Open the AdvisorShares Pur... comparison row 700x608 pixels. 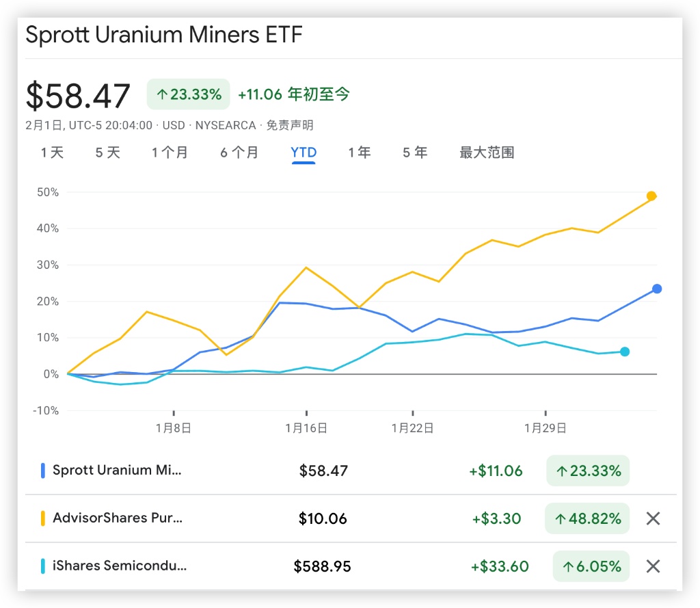(118, 518)
